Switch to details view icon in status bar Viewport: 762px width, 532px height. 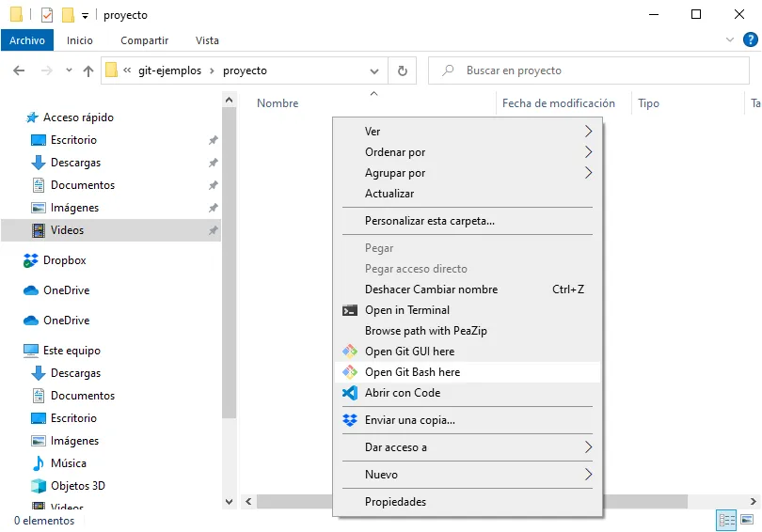click(726, 520)
